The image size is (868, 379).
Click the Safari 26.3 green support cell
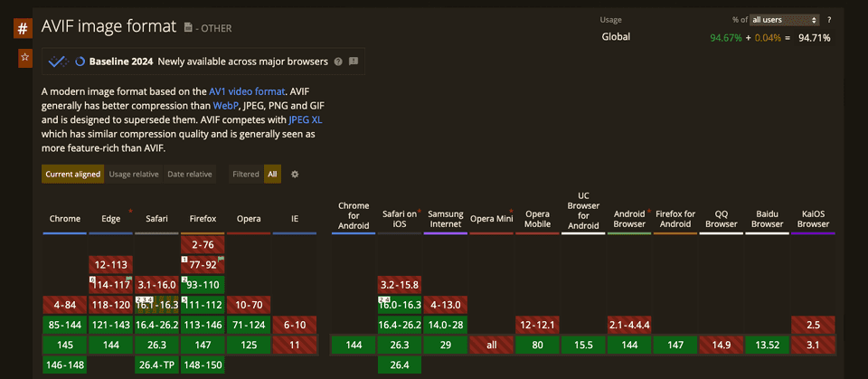click(156, 345)
